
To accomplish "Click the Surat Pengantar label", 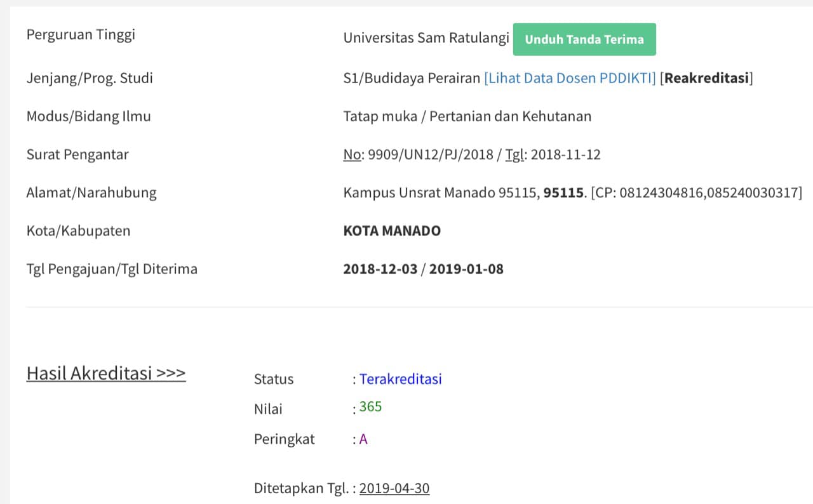I will (77, 155).
